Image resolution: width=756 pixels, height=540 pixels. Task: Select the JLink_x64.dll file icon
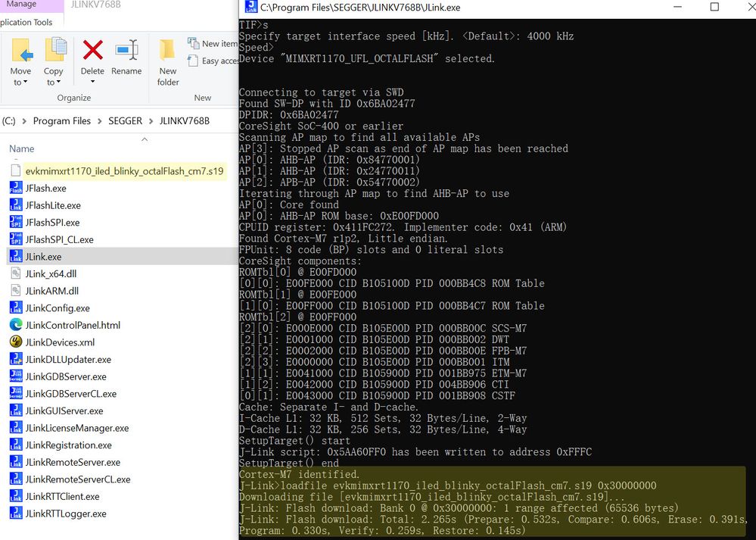(16, 273)
